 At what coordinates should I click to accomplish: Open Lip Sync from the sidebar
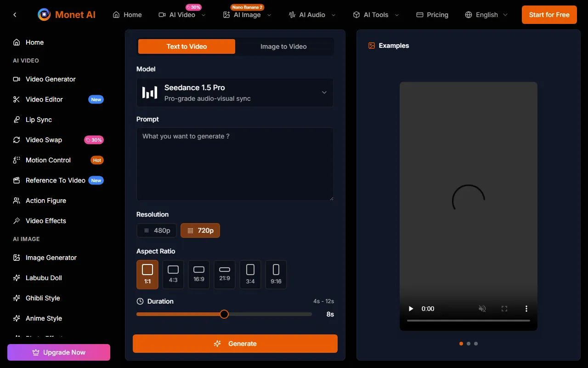pos(39,120)
